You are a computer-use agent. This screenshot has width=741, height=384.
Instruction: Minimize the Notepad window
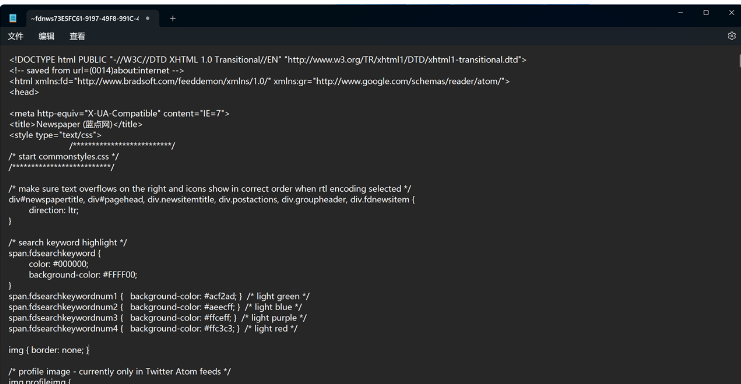click(681, 13)
